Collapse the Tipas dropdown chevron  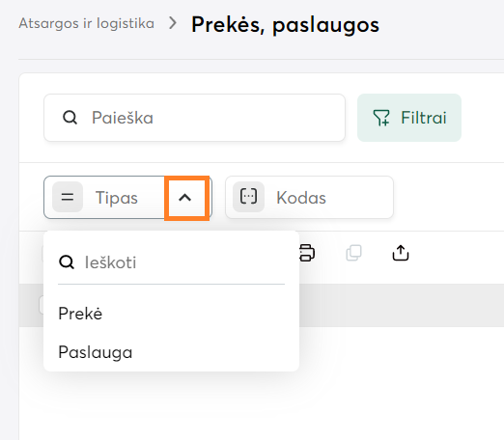click(x=185, y=198)
